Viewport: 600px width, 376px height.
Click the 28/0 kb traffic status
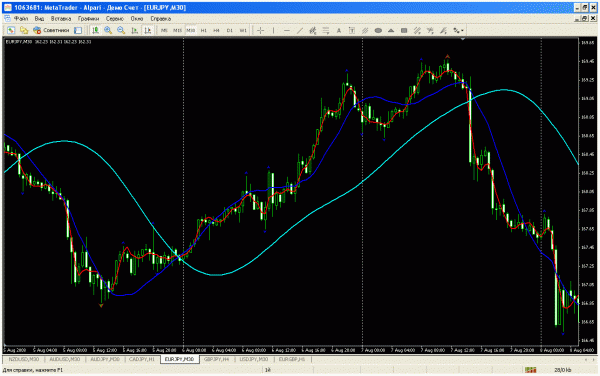click(562, 370)
